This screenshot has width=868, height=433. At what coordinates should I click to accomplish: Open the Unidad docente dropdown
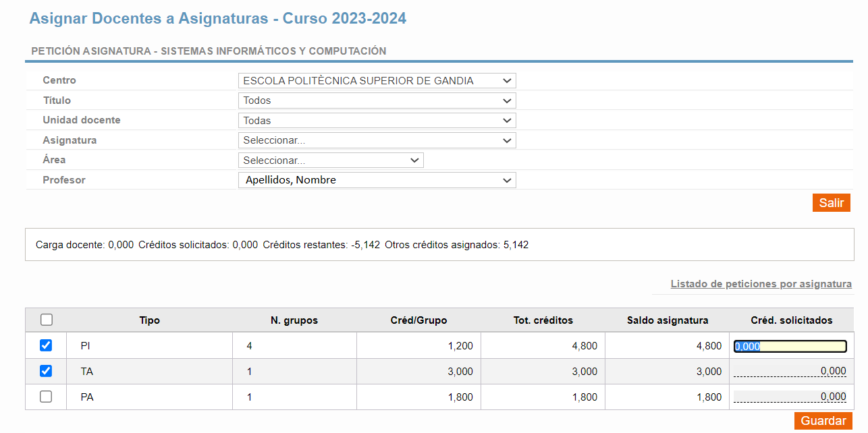(x=377, y=121)
